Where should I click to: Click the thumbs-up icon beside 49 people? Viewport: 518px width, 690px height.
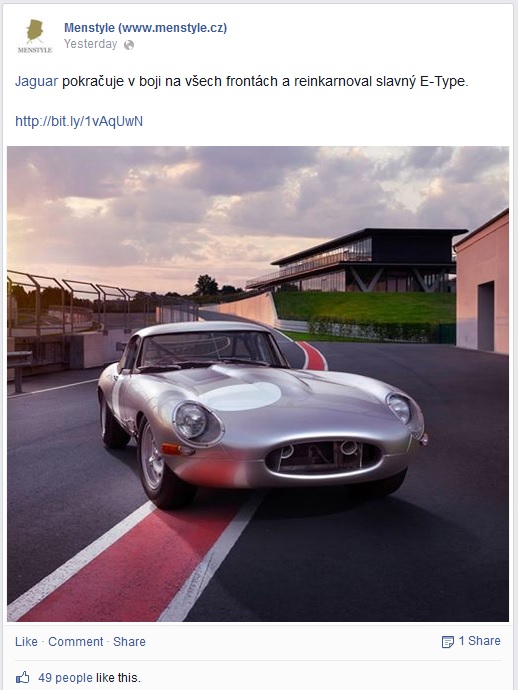pyautogui.click(x=23, y=677)
